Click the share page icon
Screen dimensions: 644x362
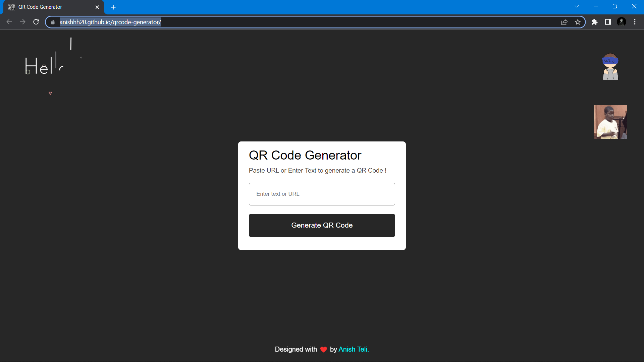pyautogui.click(x=564, y=22)
